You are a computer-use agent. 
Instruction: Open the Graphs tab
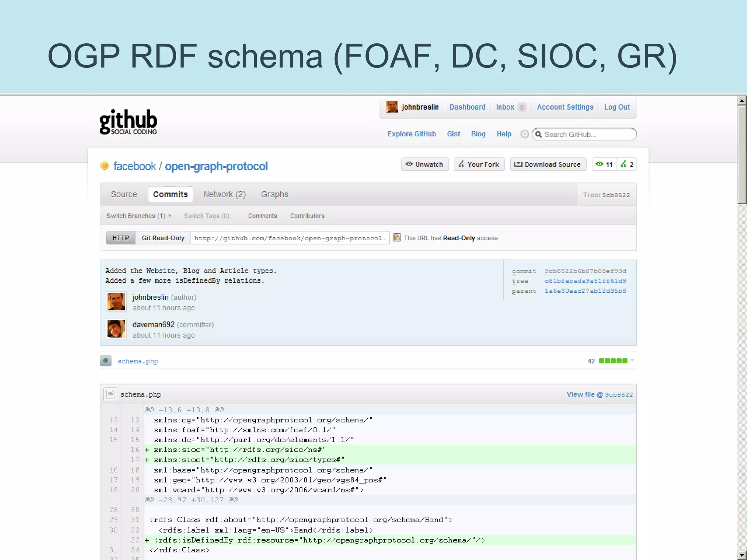coord(275,194)
